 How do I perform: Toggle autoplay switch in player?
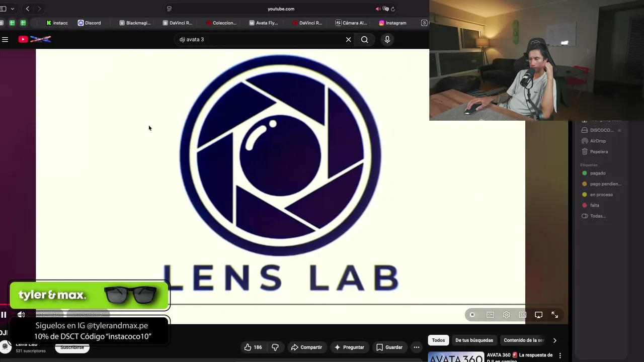pyautogui.click(x=472, y=315)
